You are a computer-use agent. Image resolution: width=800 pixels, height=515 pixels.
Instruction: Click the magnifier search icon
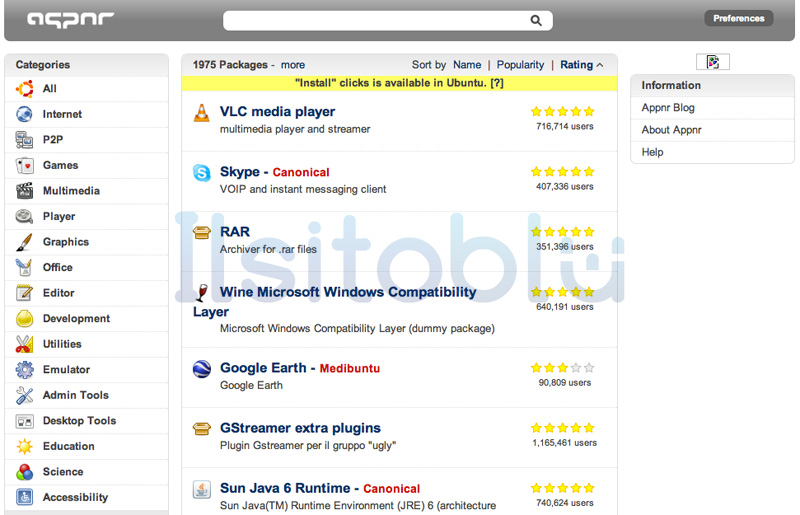pos(536,20)
